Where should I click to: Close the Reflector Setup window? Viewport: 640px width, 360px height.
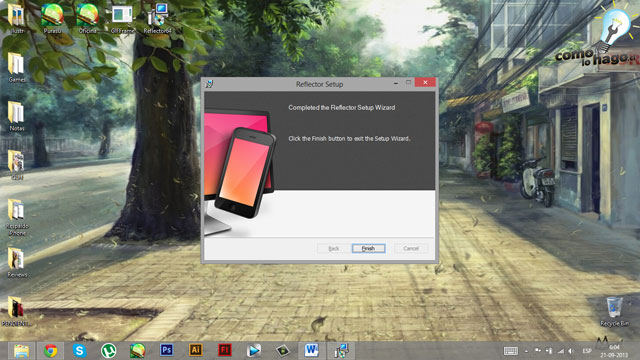pos(425,82)
